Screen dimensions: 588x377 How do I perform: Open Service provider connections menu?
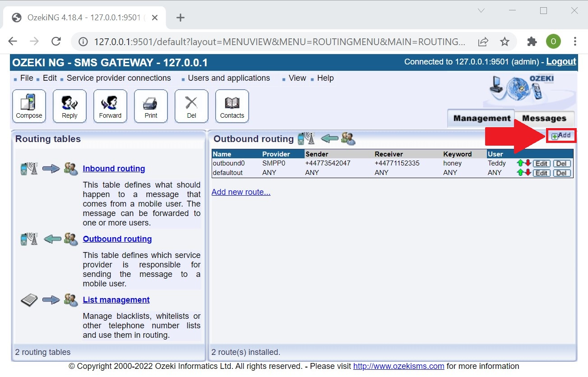coord(119,78)
